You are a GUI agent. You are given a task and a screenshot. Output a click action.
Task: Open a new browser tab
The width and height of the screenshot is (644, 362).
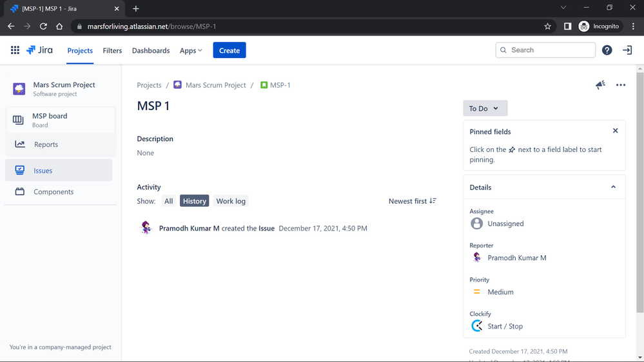pyautogui.click(x=136, y=8)
